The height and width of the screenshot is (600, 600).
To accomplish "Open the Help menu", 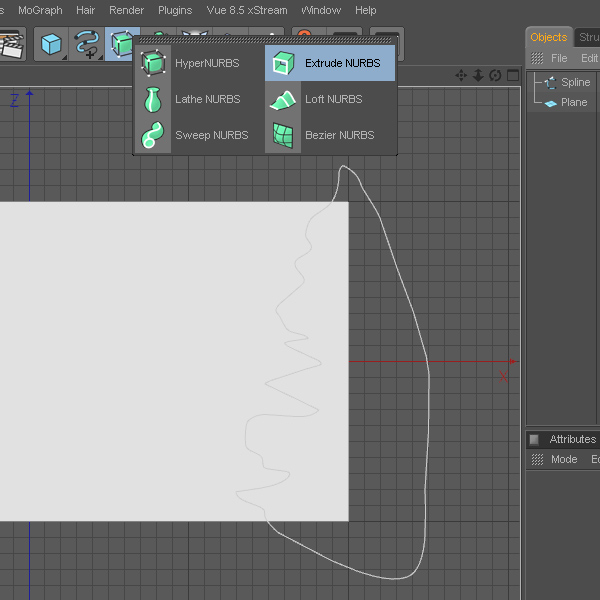I will coord(365,10).
